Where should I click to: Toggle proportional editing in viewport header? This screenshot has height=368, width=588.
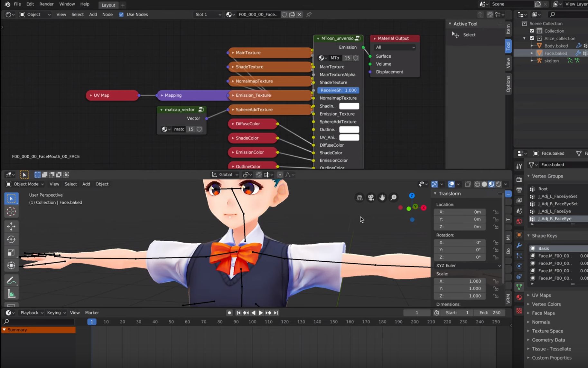coord(280,175)
